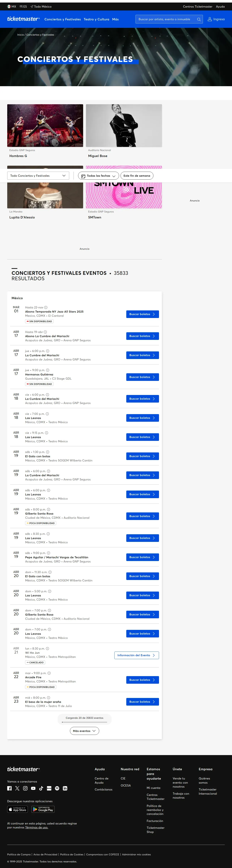Expand Todo Conciertos y Festivales dropdown
232x868 pixels.
pyautogui.click(x=38, y=176)
